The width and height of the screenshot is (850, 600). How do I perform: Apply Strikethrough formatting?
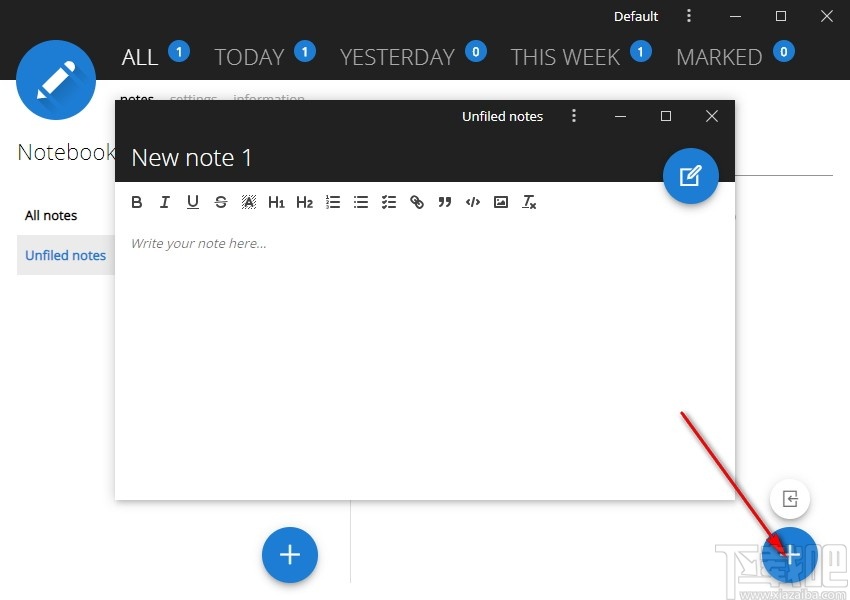tap(221, 202)
